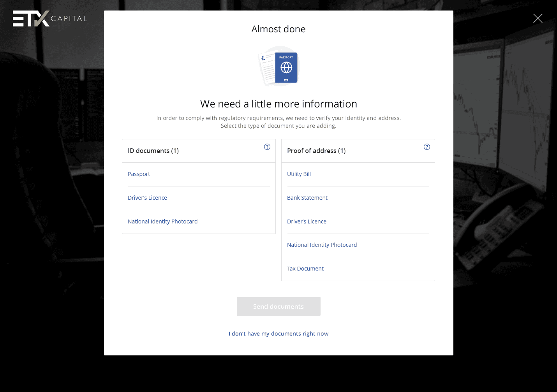Click 'We need a little more information' heading
This screenshot has height=392, width=557.
[278, 104]
